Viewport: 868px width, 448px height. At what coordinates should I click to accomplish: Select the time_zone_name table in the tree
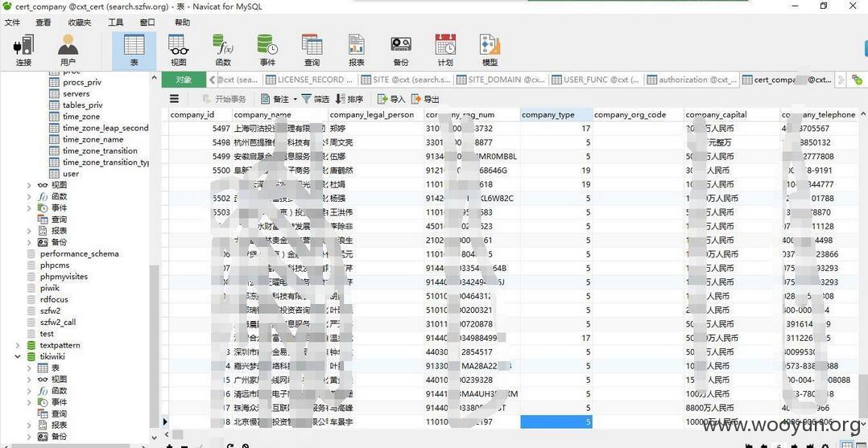tap(93, 139)
